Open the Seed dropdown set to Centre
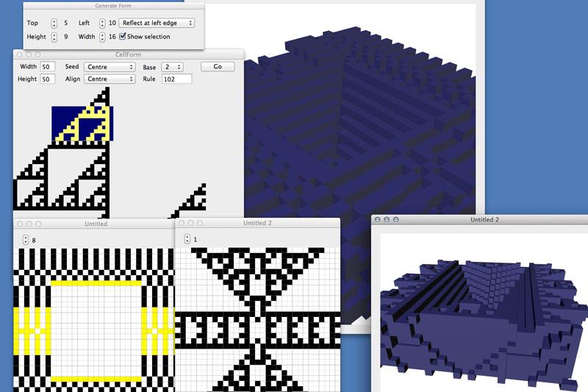 click(110, 66)
